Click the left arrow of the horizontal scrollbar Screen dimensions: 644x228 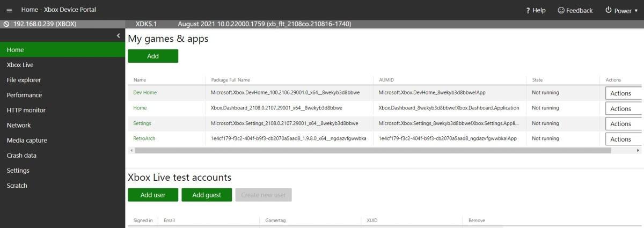131,150
